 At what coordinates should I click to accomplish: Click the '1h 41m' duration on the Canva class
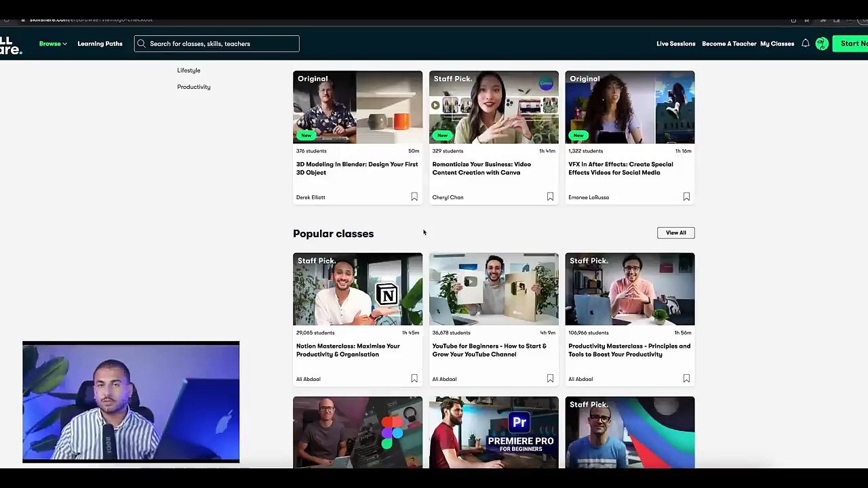click(547, 151)
